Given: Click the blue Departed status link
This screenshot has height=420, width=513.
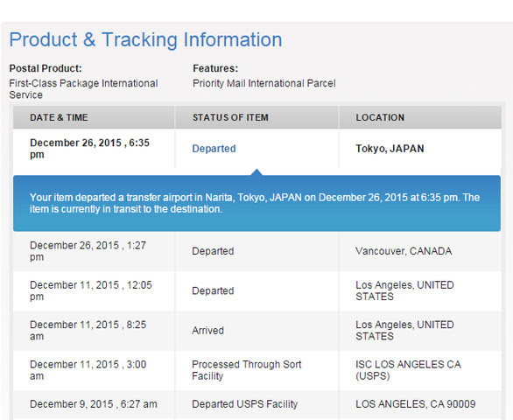Looking at the screenshot, I should 214,149.
